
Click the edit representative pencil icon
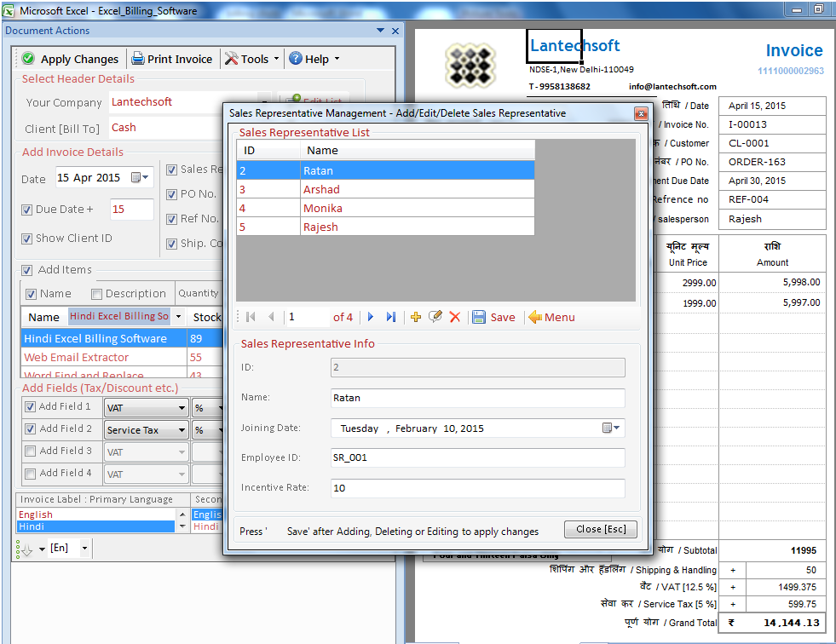[x=435, y=317]
